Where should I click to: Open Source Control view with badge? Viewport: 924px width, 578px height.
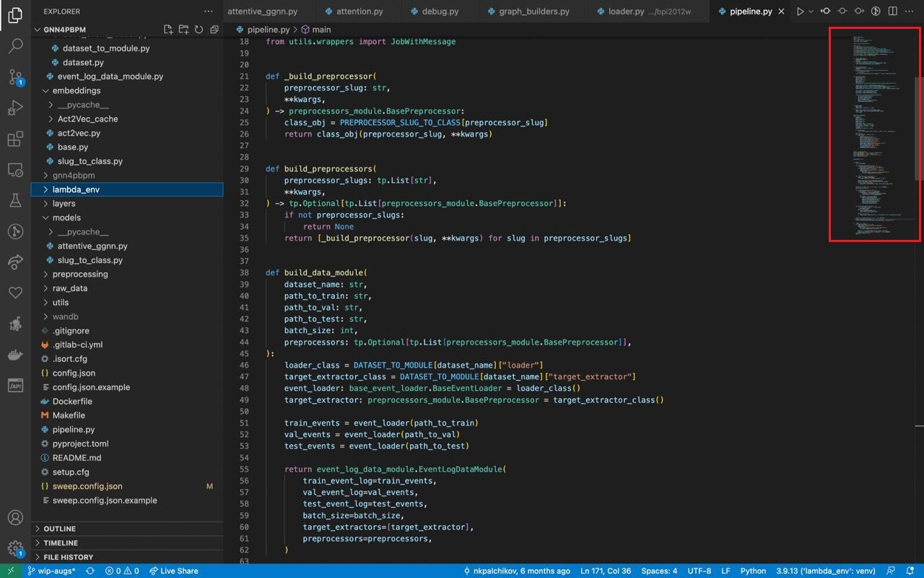(x=15, y=77)
